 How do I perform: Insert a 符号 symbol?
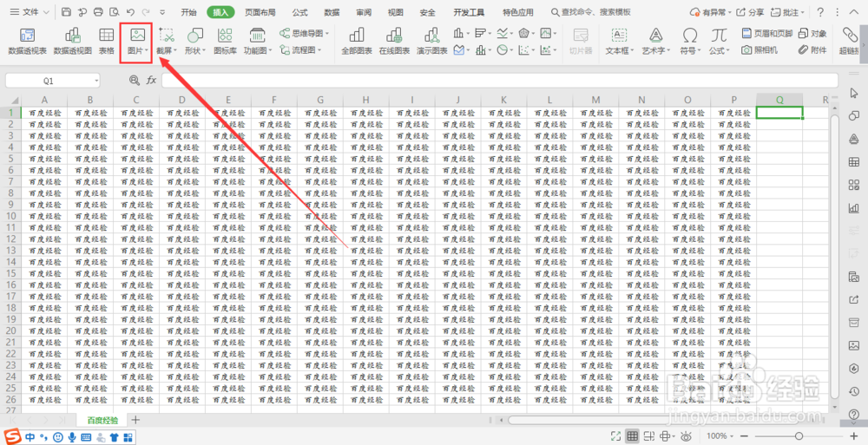tap(690, 42)
